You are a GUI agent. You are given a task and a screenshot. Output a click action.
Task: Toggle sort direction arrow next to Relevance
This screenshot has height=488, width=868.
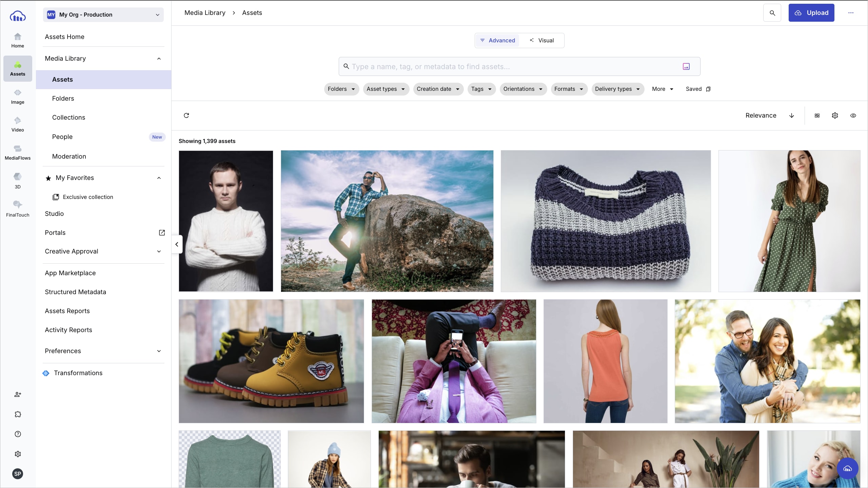[792, 116]
